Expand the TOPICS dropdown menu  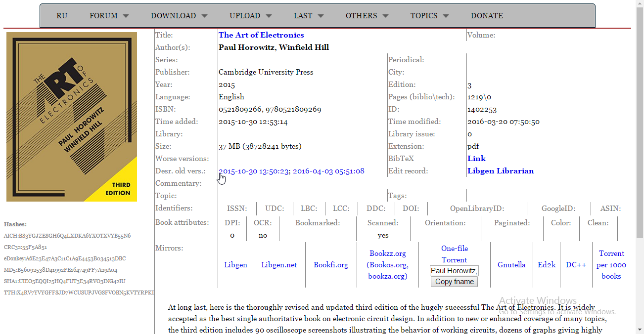[429, 16]
